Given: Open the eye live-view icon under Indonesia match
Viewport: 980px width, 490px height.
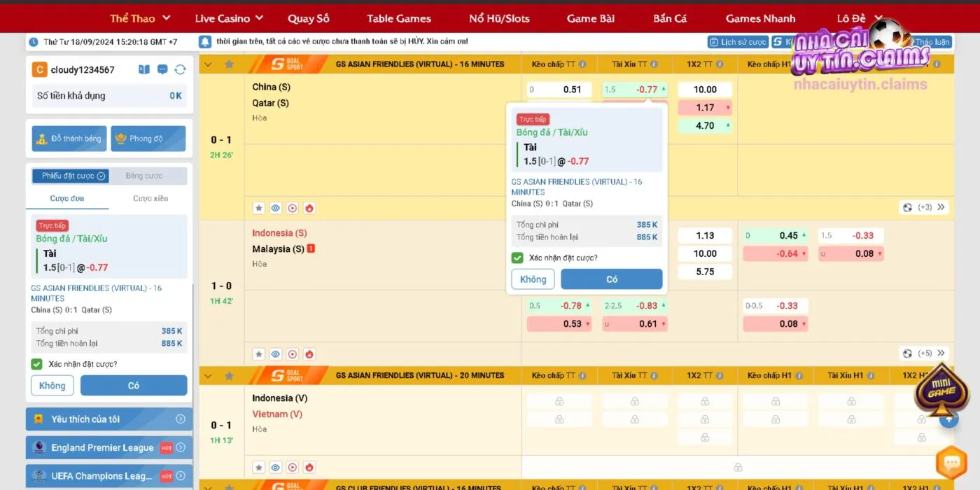Looking at the screenshot, I should [276, 353].
